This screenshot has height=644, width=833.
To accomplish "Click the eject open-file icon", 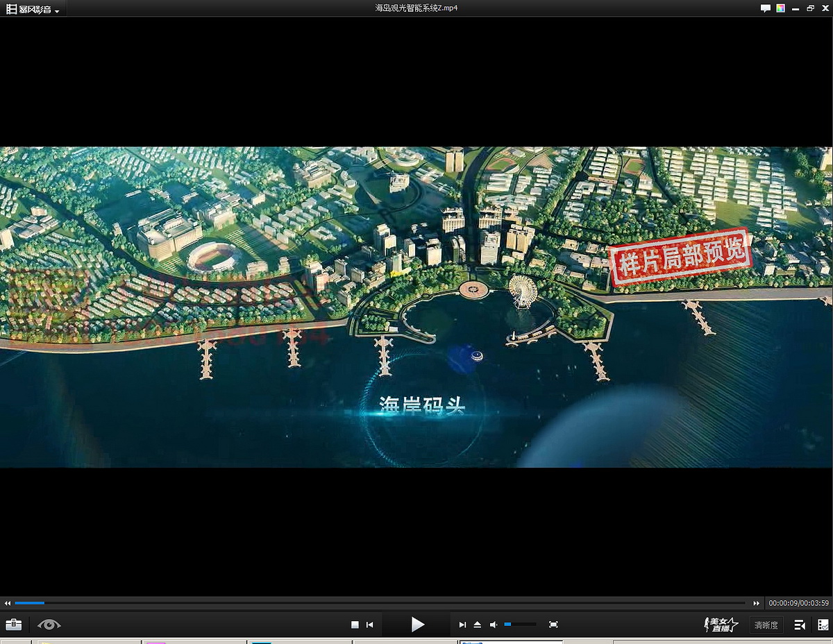I will tap(478, 625).
